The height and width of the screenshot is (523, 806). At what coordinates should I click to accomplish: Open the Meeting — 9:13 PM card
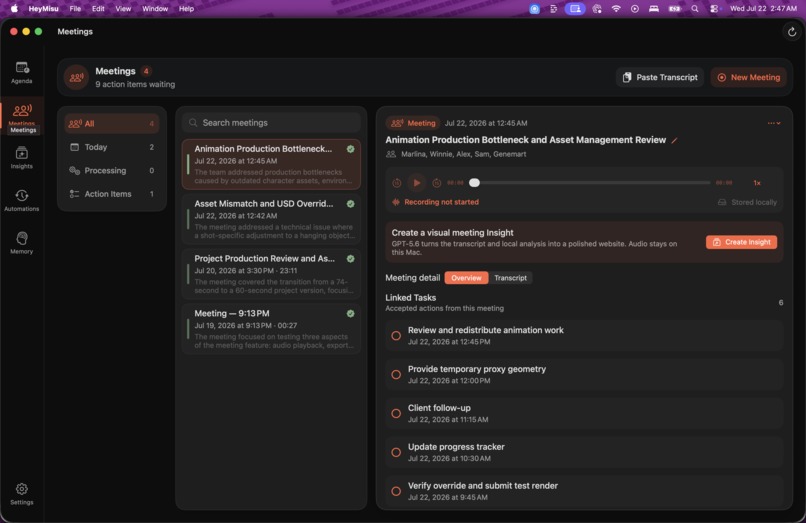coord(271,329)
